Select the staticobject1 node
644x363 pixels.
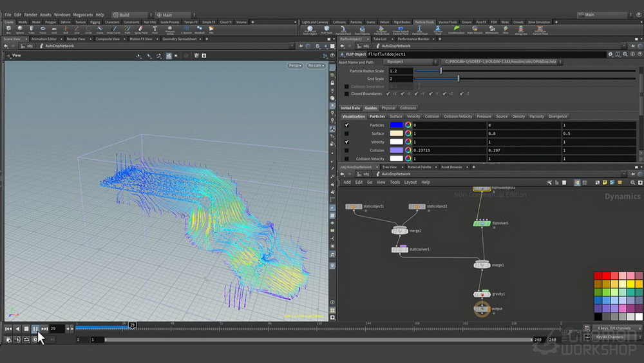pos(354,206)
